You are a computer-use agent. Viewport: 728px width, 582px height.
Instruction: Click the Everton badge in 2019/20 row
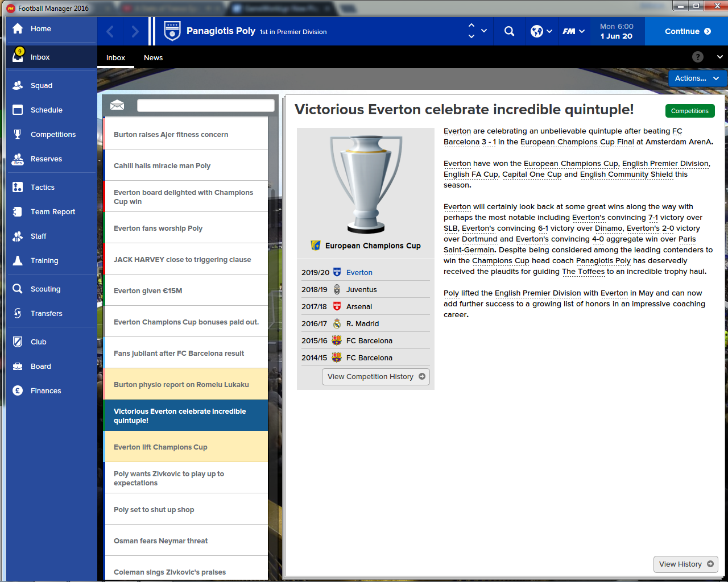pos(337,272)
